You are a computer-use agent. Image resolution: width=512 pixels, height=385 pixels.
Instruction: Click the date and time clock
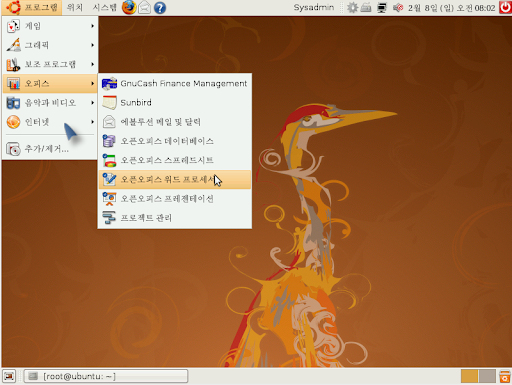click(x=452, y=8)
